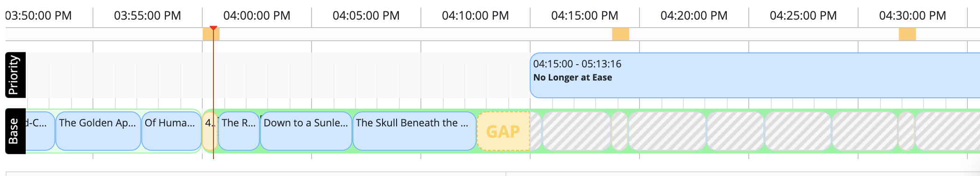Select The R... timeline item
This screenshot has width=980, height=176.
(x=239, y=131)
